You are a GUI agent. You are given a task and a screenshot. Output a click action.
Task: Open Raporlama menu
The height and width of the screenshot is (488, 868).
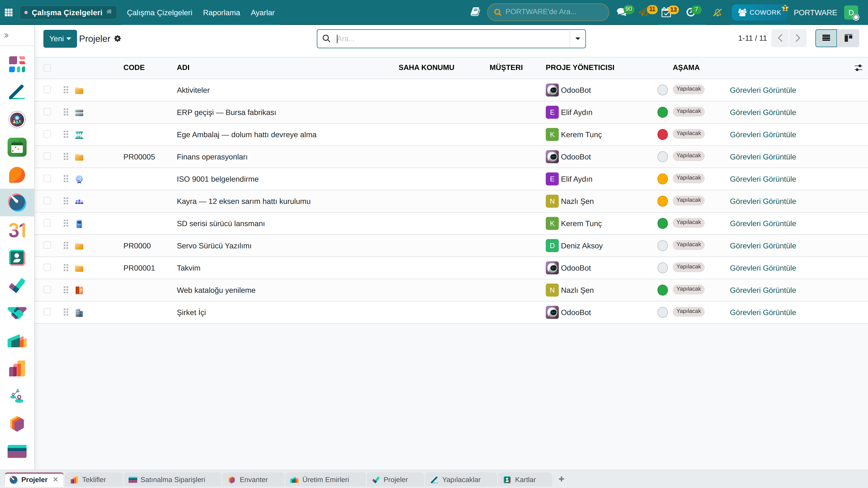221,12
